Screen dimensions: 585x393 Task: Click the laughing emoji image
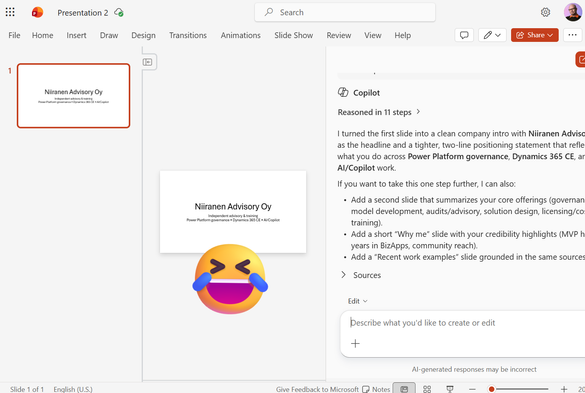click(230, 279)
